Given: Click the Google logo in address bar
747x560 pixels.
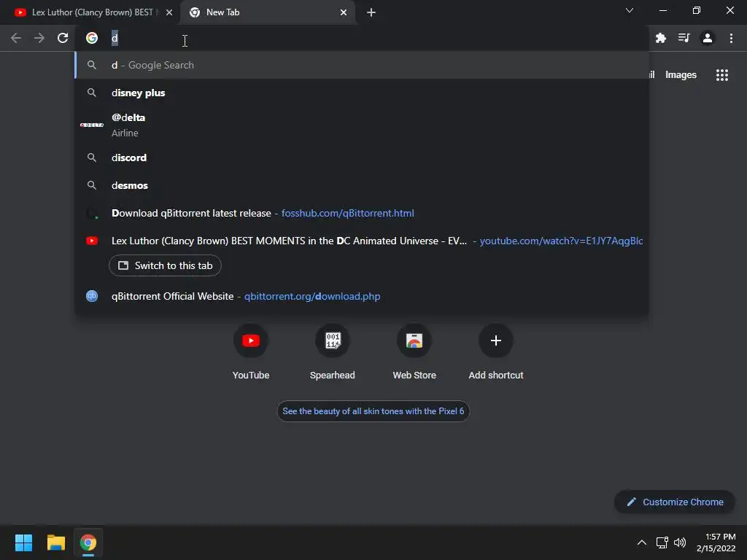Looking at the screenshot, I should [92, 38].
